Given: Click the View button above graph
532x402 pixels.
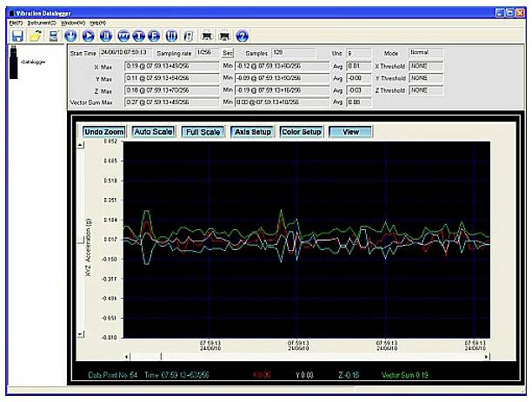Looking at the screenshot, I should 351,132.
